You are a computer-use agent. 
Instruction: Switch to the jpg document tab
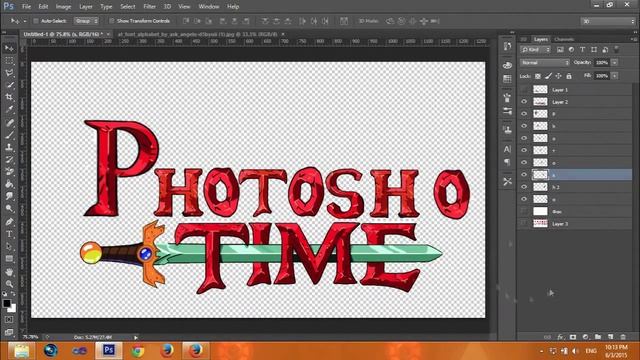point(198,34)
